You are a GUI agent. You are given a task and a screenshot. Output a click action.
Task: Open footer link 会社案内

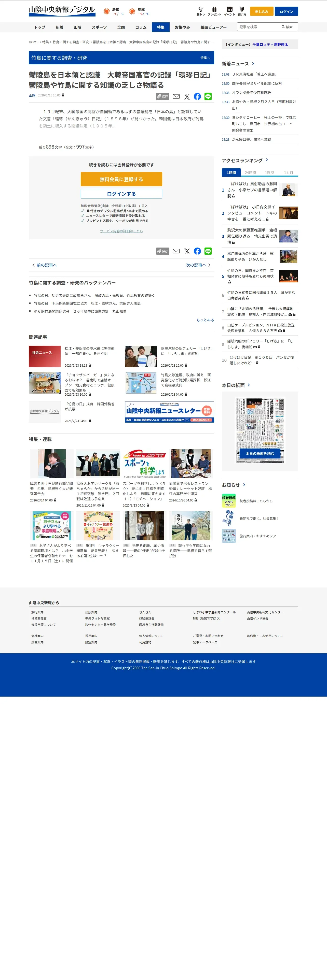tap(37, 636)
